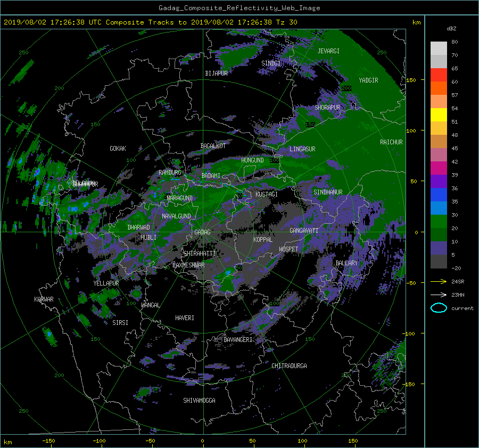Click the DAVANGERI city label

238,340
